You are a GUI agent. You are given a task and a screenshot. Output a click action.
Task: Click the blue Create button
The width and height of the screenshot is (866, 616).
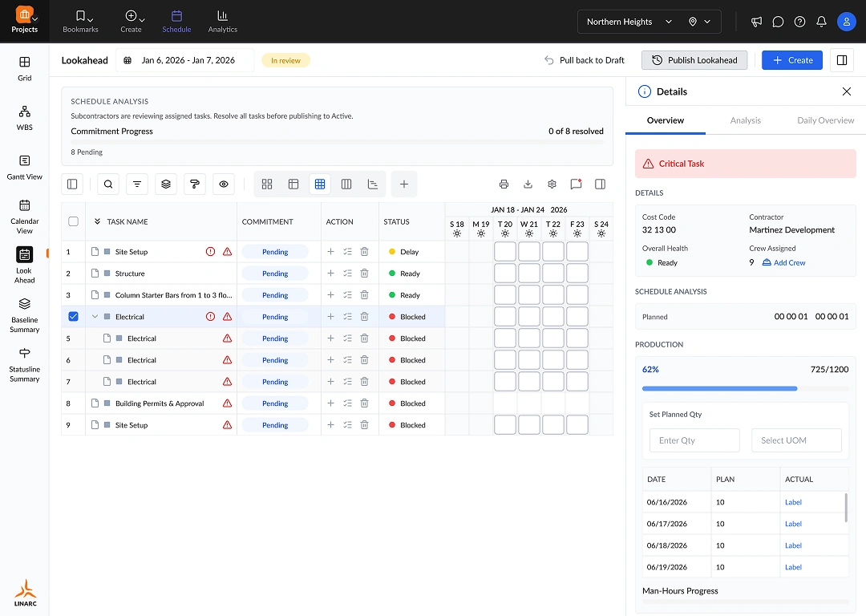(x=792, y=60)
